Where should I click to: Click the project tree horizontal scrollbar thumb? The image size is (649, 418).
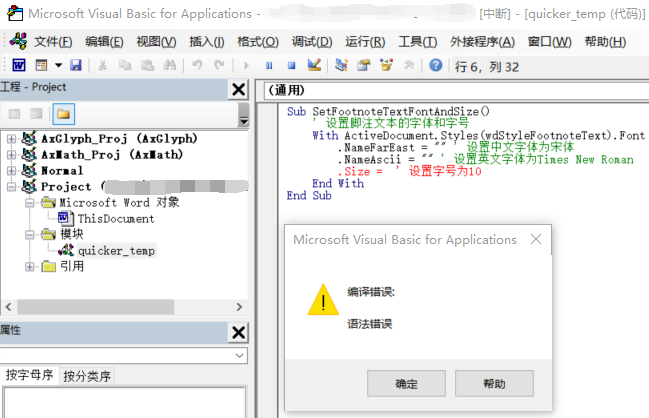[x=95, y=307]
